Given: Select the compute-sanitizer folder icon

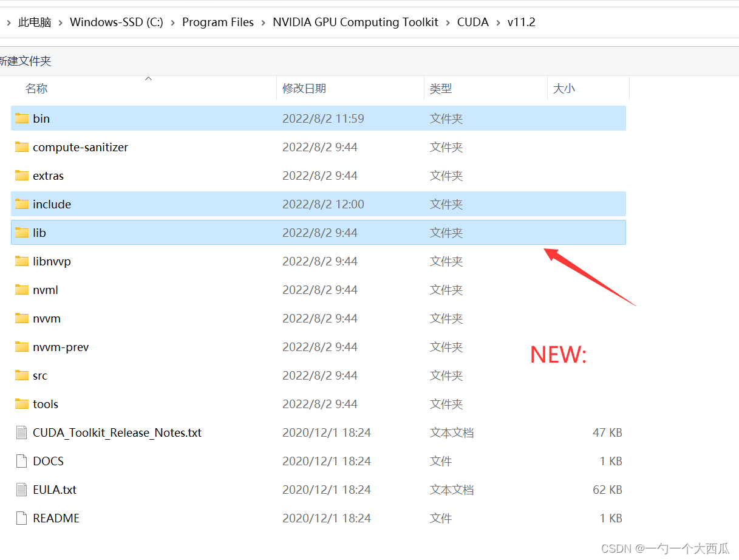Looking at the screenshot, I should pyautogui.click(x=22, y=147).
